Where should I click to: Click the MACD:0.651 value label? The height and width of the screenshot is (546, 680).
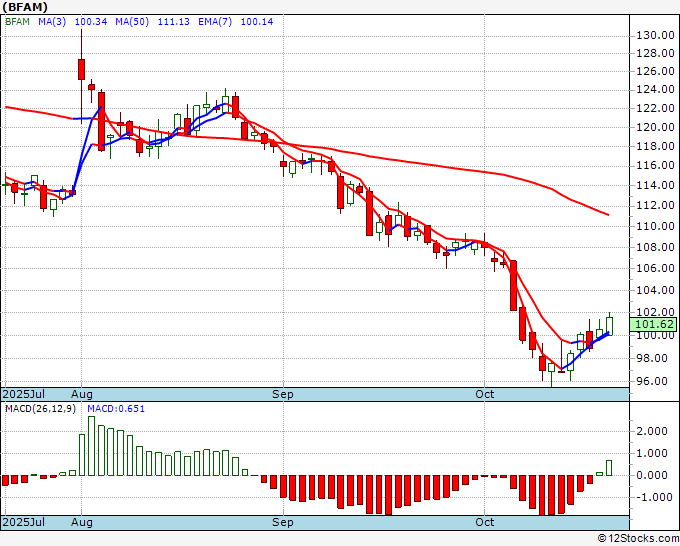click(x=116, y=409)
